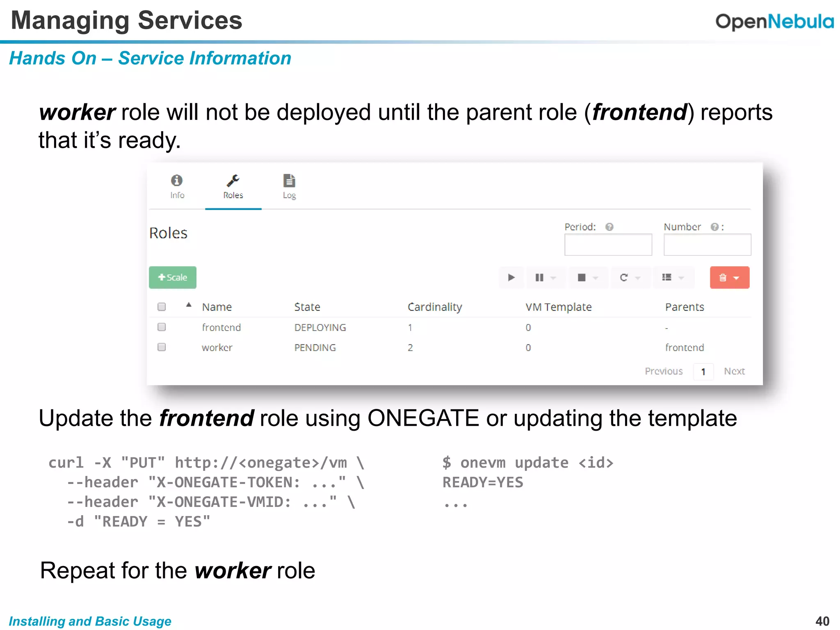Click the VM Template column header
The height and width of the screenshot is (630, 840).
pos(559,307)
